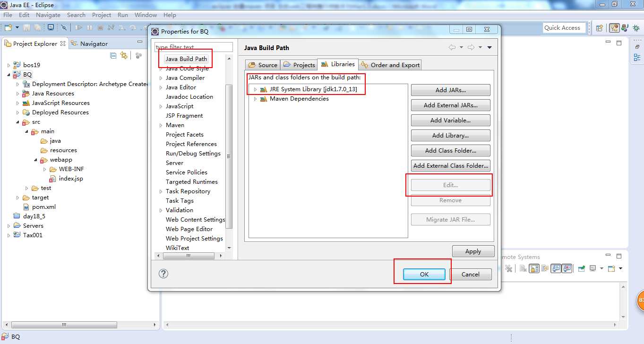Image resolution: width=644 pixels, height=344 pixels.
Task: Click Remove All Terminated icon in console
Action: click(x=509, y=268)
